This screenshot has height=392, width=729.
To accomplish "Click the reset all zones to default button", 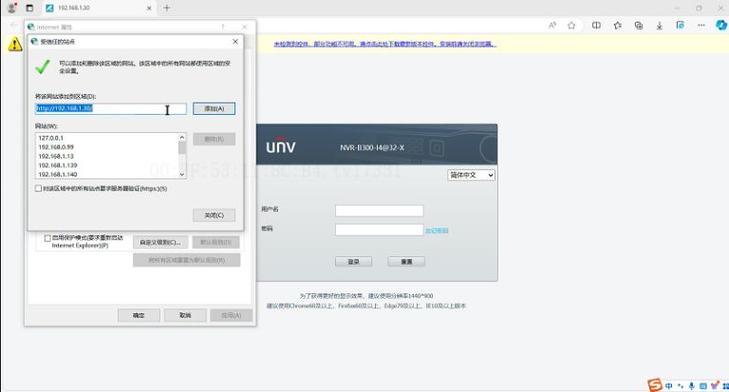I will pos(186,260).
